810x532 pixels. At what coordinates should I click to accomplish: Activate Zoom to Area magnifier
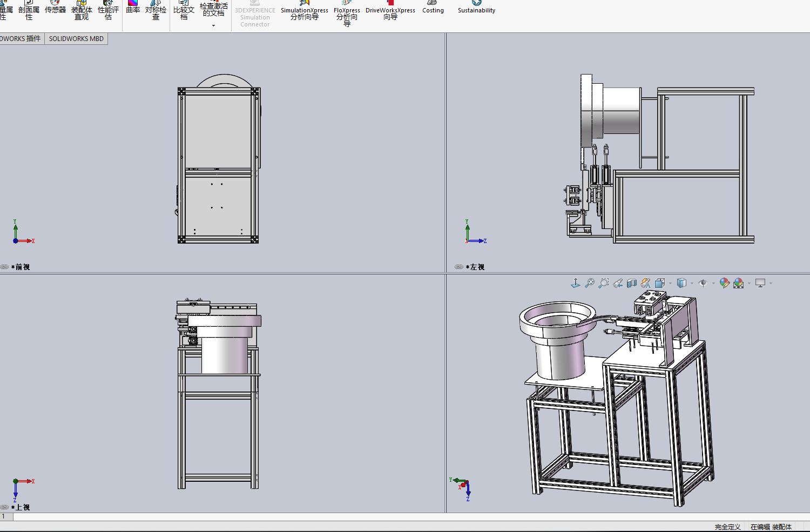[604, 283]
